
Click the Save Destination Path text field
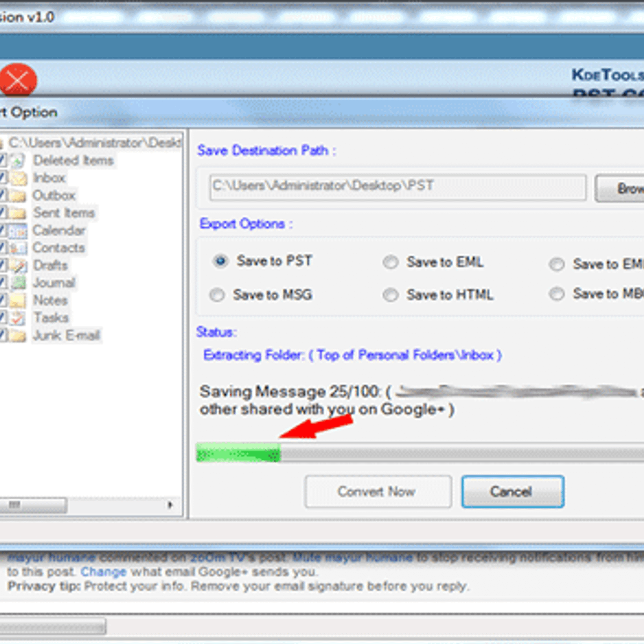pyautogui.click(x=398, y=187)
